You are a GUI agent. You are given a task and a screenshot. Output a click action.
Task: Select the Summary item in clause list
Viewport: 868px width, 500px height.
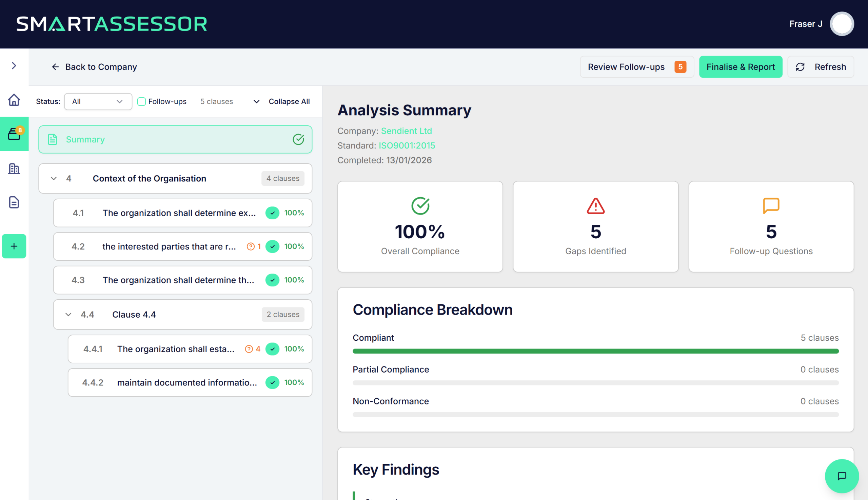[175, 139]
